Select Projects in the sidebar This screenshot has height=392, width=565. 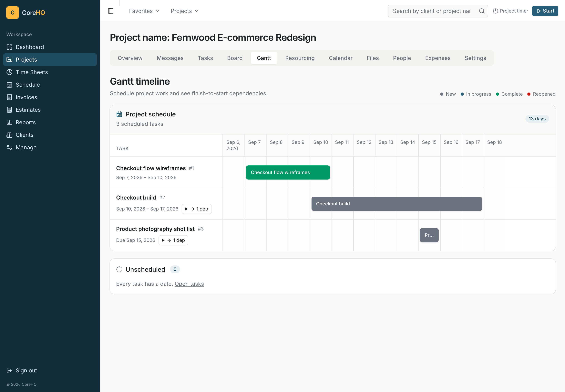[50, 59]
